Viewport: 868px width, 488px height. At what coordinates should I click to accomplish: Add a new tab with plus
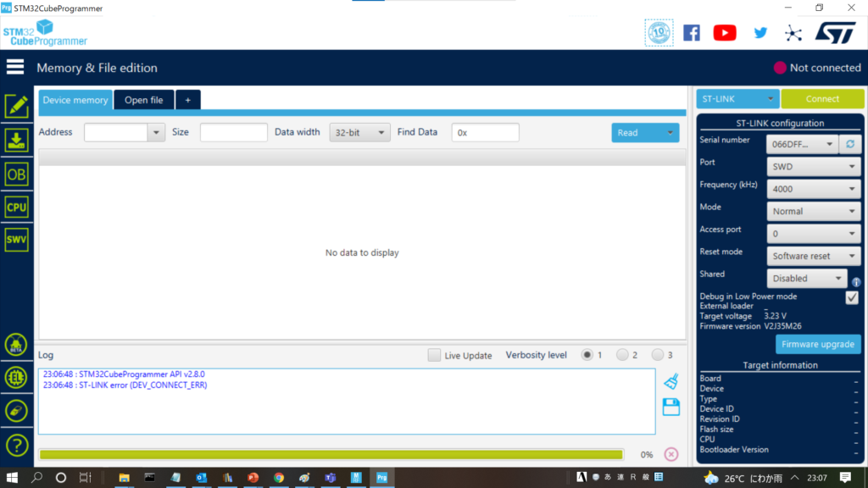click(x=187, y=100)
